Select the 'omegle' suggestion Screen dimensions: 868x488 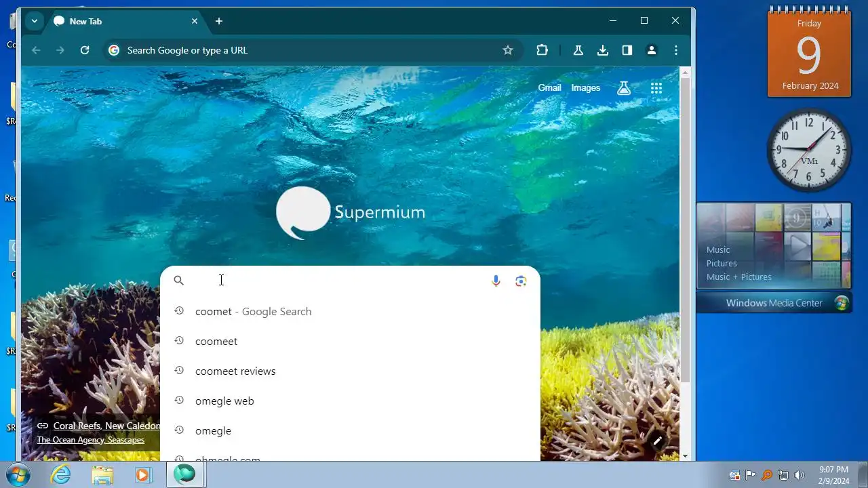pyautogui.click(x=350, y=431)
